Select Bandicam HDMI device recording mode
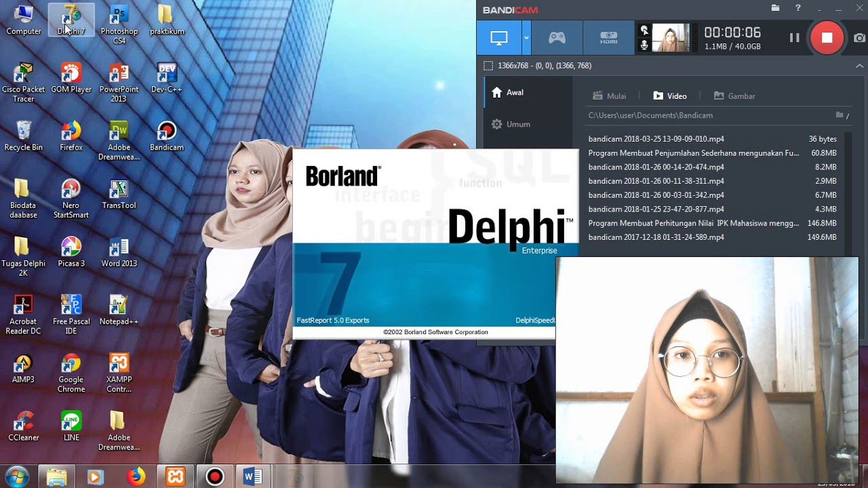 coord(609,38)
